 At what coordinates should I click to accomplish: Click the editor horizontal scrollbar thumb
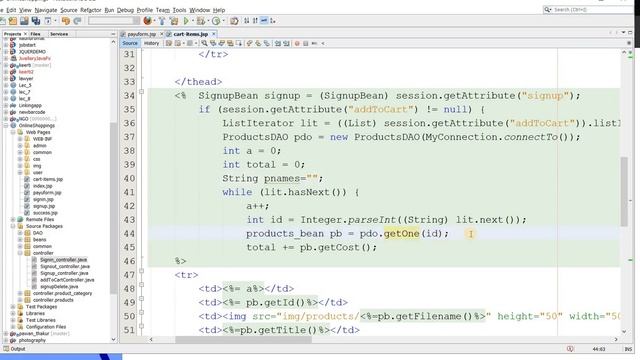pos(243,339)
